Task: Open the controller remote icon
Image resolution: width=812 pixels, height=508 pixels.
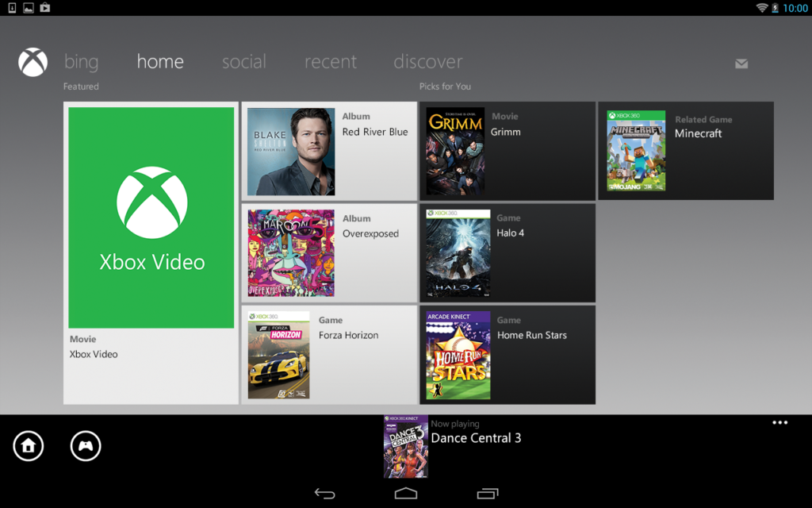Action: 85,446
